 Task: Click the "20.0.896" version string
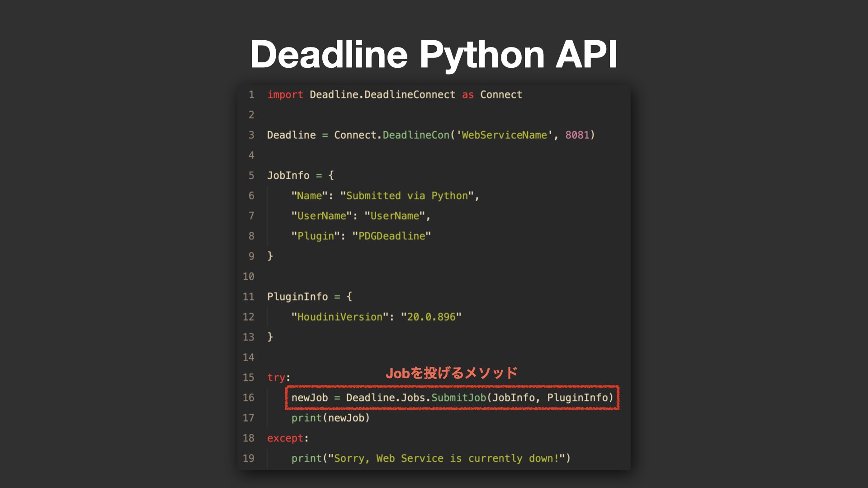click(x=431, y=317)
